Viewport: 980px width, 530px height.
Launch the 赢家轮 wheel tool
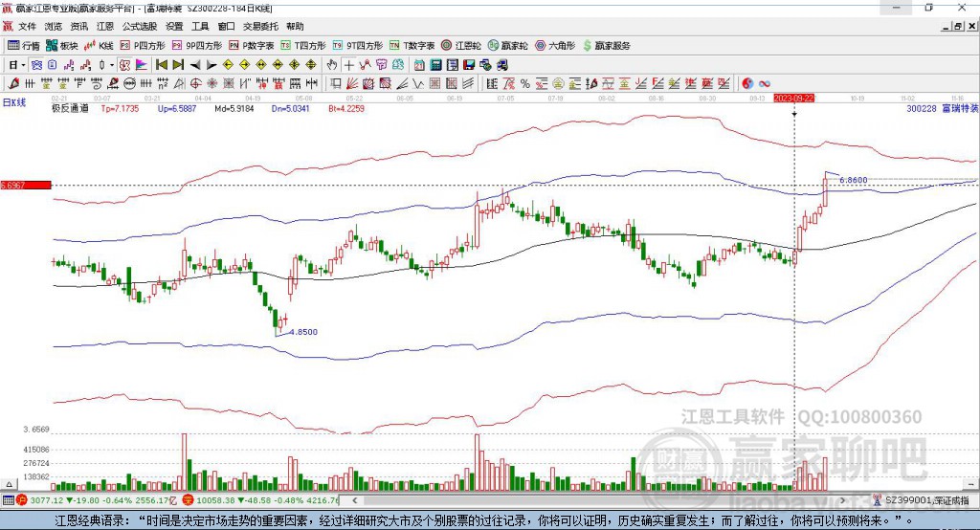click(507, 46)
